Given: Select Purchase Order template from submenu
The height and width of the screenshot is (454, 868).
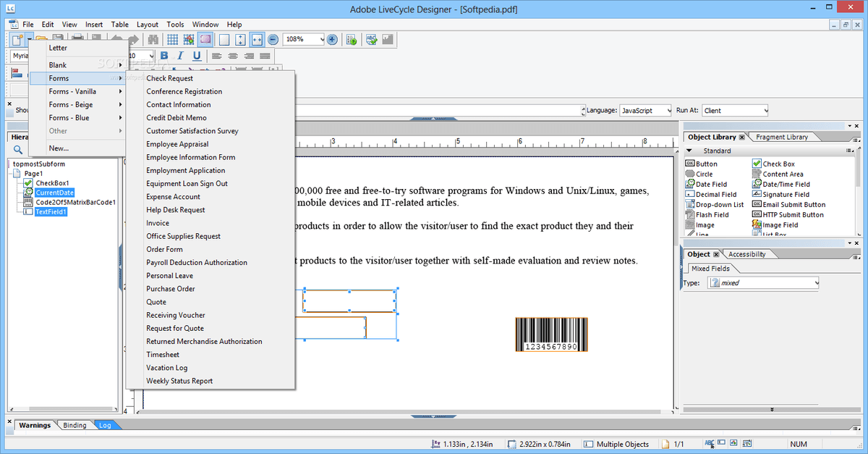Looking at the screenshot, I should click(171, 289).
